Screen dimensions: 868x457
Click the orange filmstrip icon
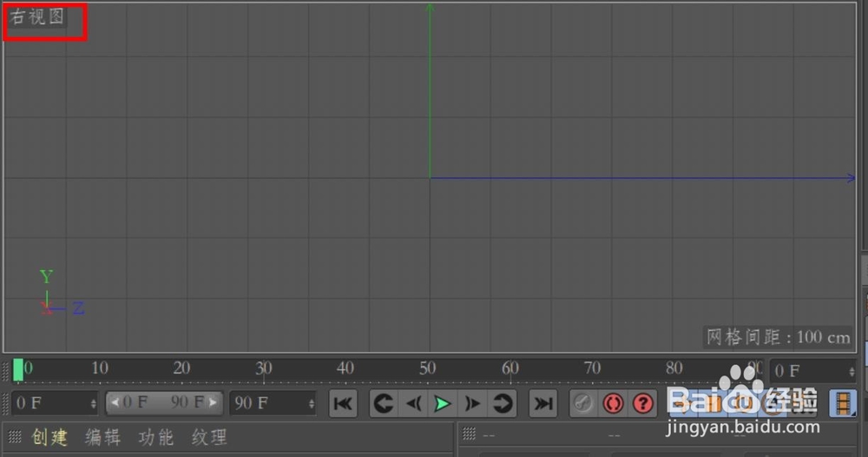843,403
